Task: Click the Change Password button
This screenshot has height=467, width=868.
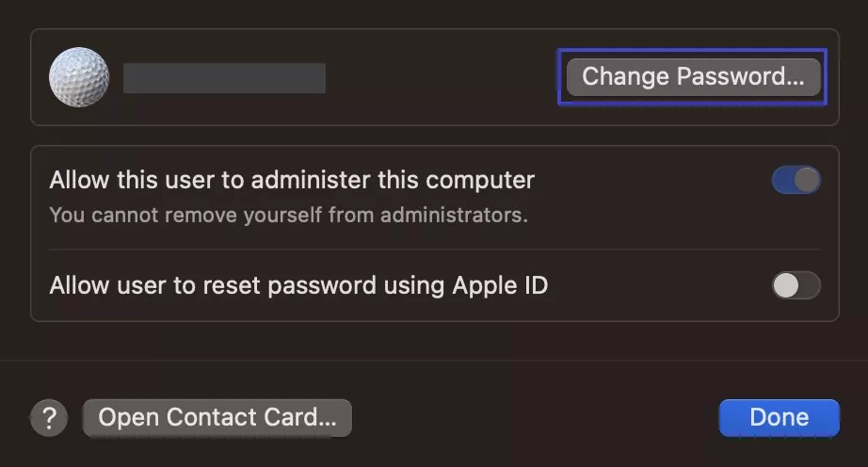Action: (692, 76)
